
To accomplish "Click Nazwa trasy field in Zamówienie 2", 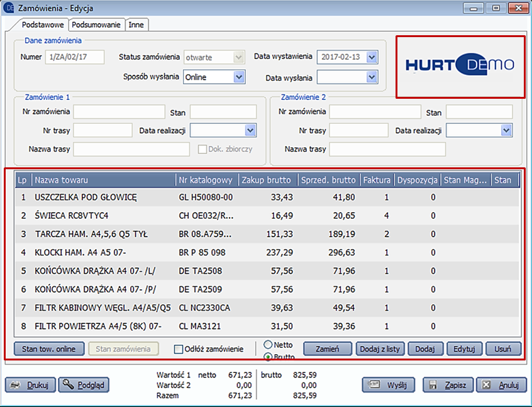I will tap(387, 149).
